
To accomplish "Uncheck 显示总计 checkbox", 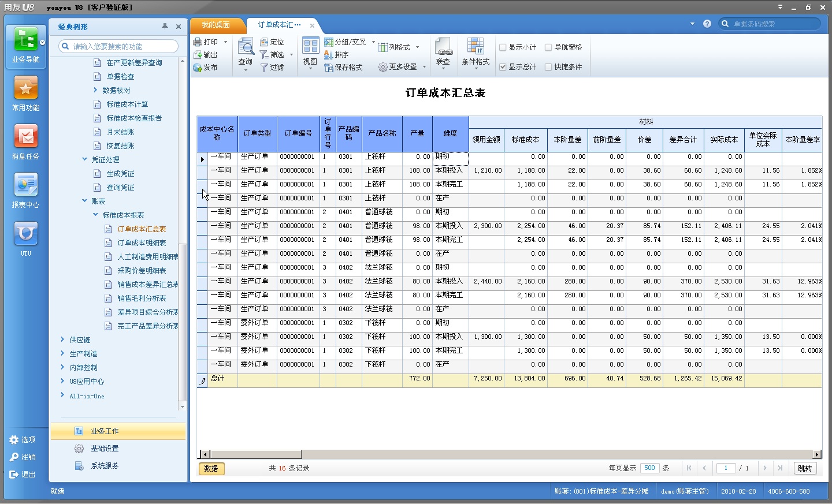I will point(503,67).
